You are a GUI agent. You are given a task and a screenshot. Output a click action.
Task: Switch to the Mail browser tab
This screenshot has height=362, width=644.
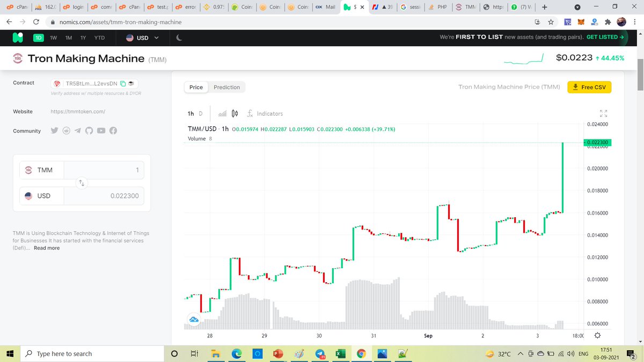pos(326,8)
